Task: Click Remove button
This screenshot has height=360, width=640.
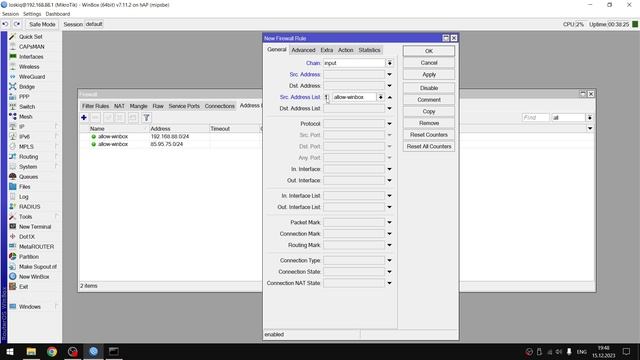Action: (x=429, y=123)
